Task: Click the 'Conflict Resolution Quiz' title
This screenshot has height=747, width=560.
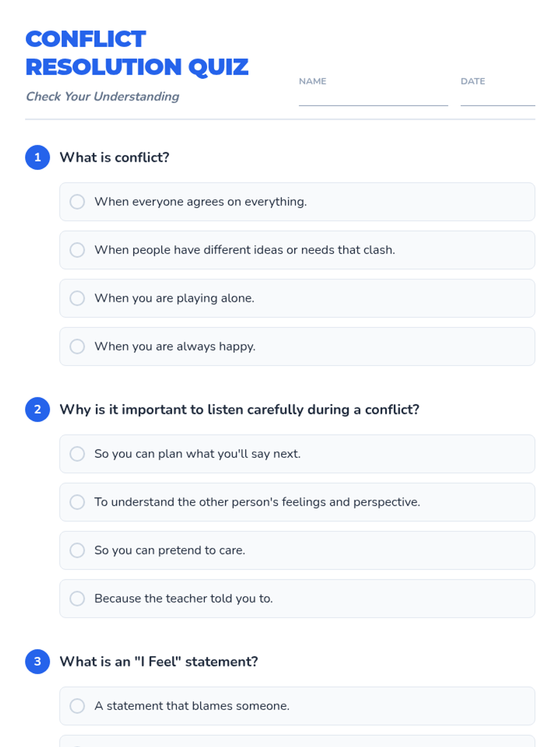Action: [x=137, y=53]
